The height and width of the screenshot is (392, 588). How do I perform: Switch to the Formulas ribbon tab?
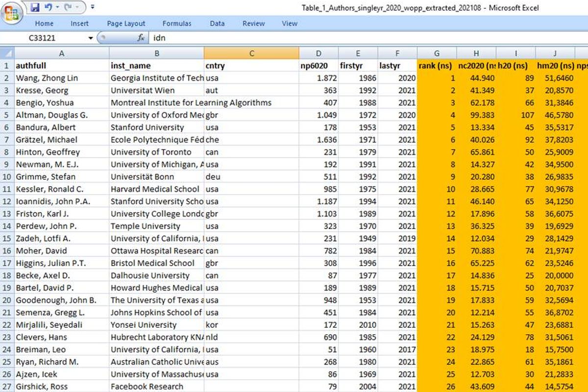(177, 24)
